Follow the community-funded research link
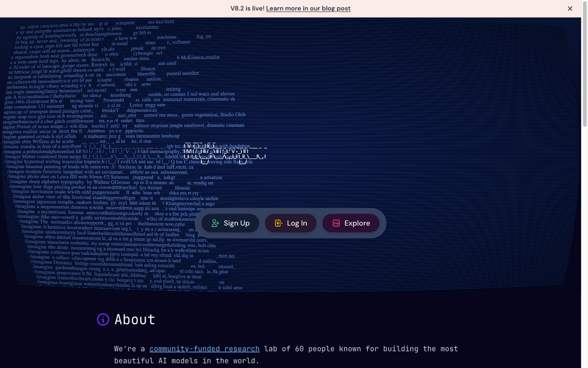This screenshot has width=588, height=368. (x=204, y=349)
